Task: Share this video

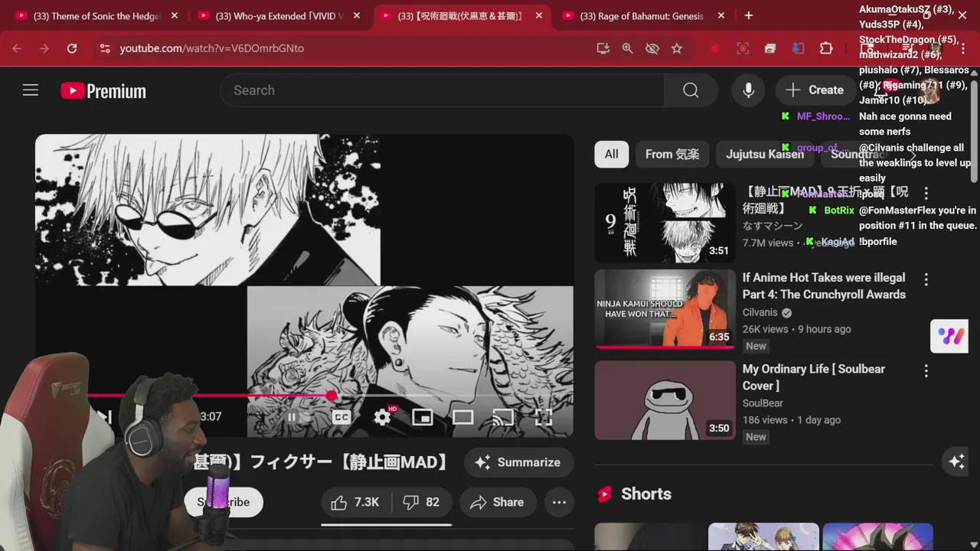Action: [498, 502]
